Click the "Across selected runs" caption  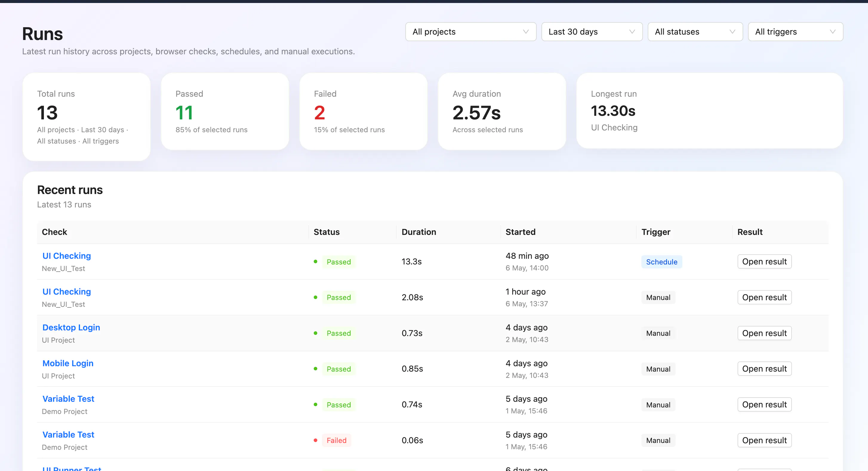(x=487, y=130)
